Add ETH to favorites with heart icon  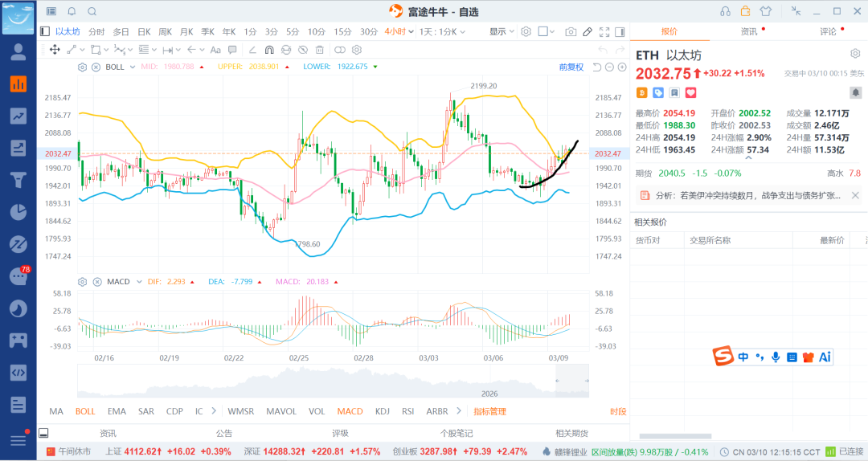pyautogui.click(x=690, y=93)
